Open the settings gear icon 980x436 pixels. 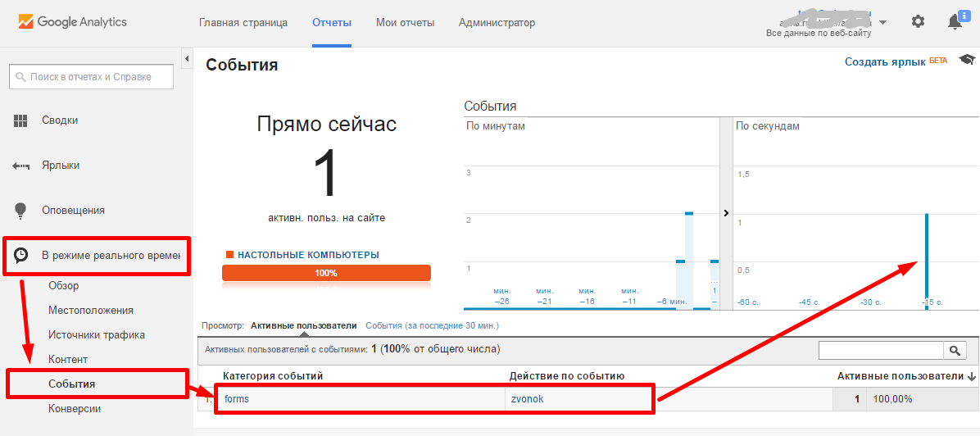(x=918, y=22)
